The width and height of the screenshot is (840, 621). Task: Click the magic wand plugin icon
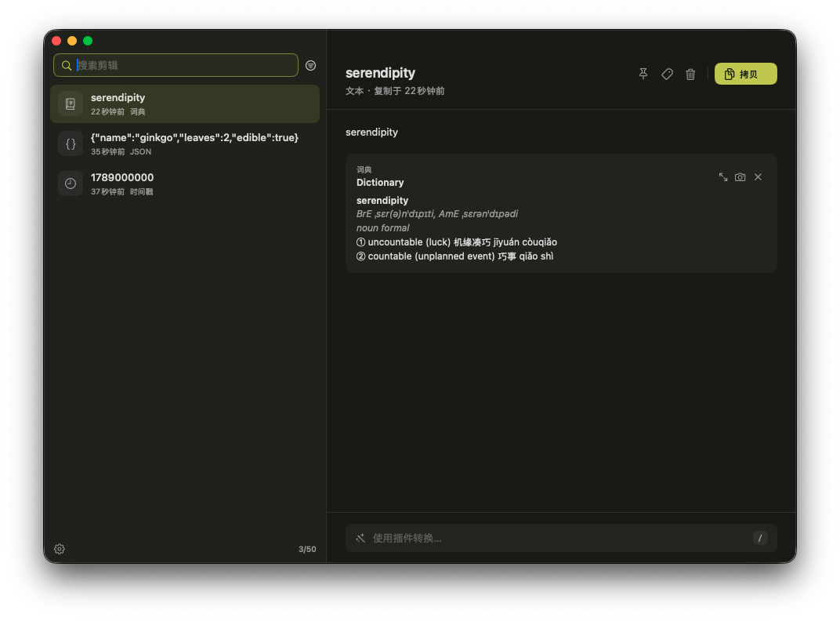tap(360, 538)
